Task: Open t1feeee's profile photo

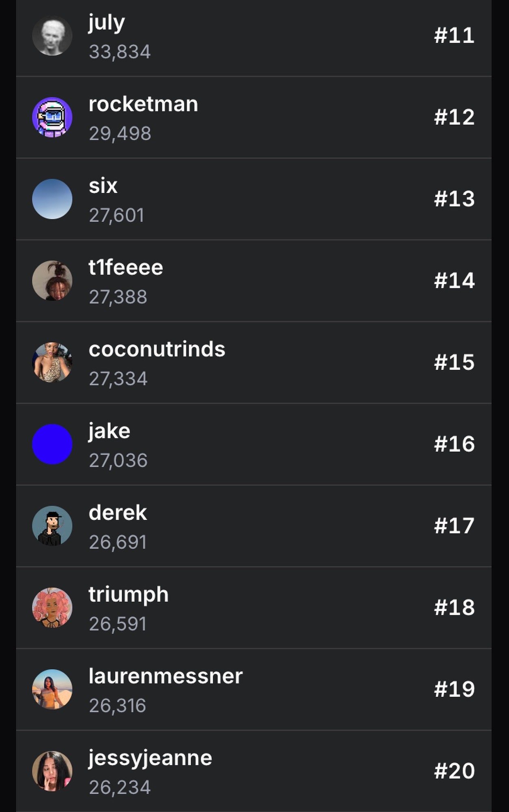Action: pyautogui.click(x=52, y=281)
